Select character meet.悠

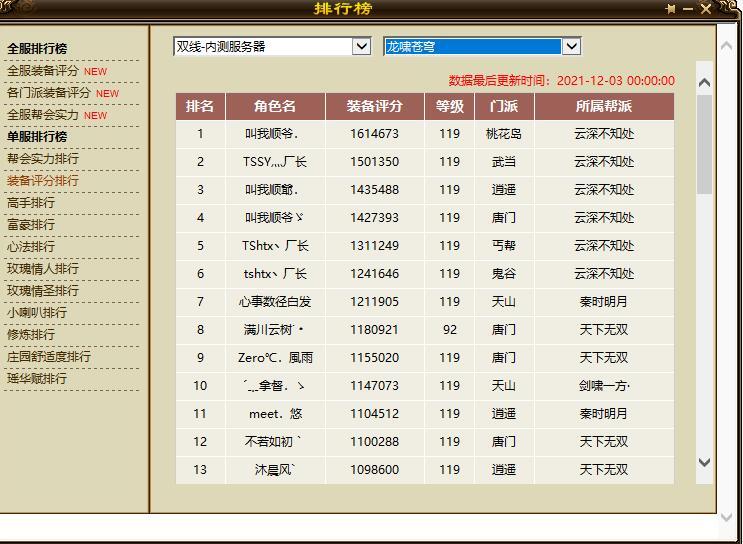[x=275, y=414]
